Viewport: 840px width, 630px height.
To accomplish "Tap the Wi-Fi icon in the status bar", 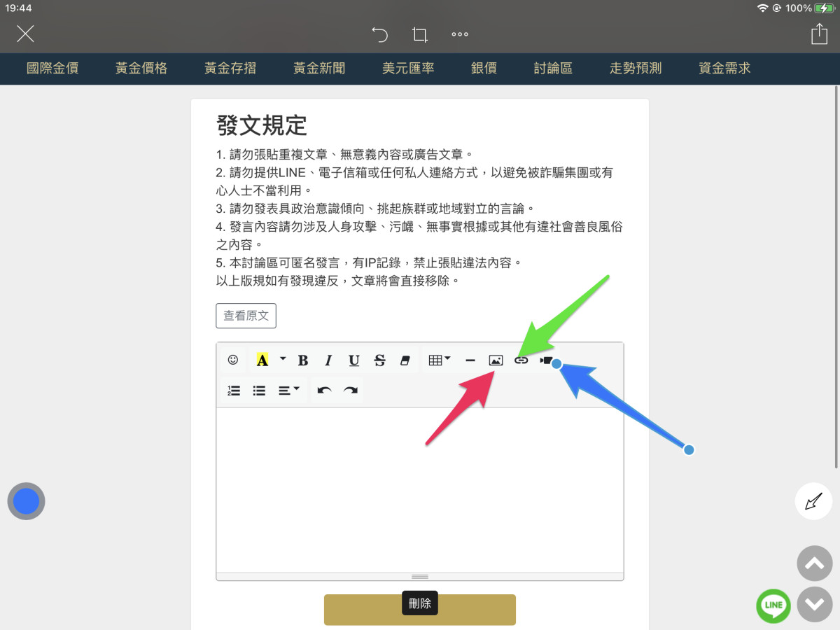I will [x=762, y=8].
